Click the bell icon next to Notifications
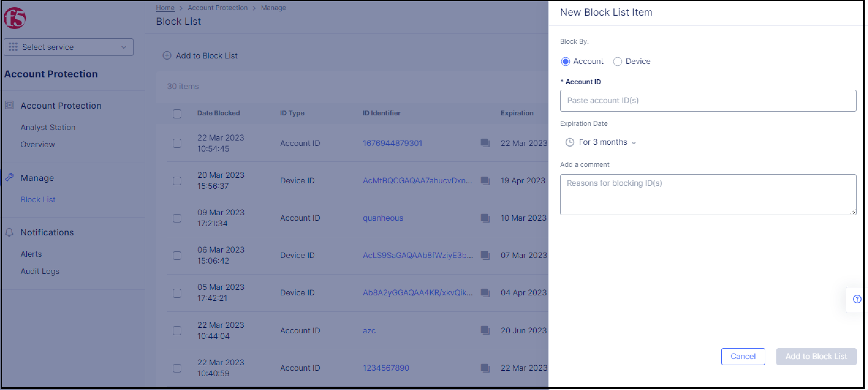Viewport: 868px width, 390px height. [x=9, y=232]
